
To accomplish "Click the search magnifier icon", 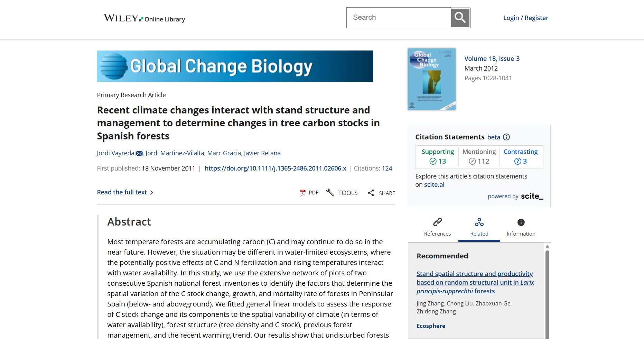I will (x=460, y=17).
